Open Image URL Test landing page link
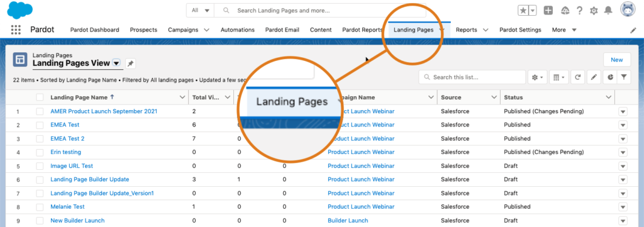Image resolution: width=644 pixels, height=227 pixels. point(72,166)
